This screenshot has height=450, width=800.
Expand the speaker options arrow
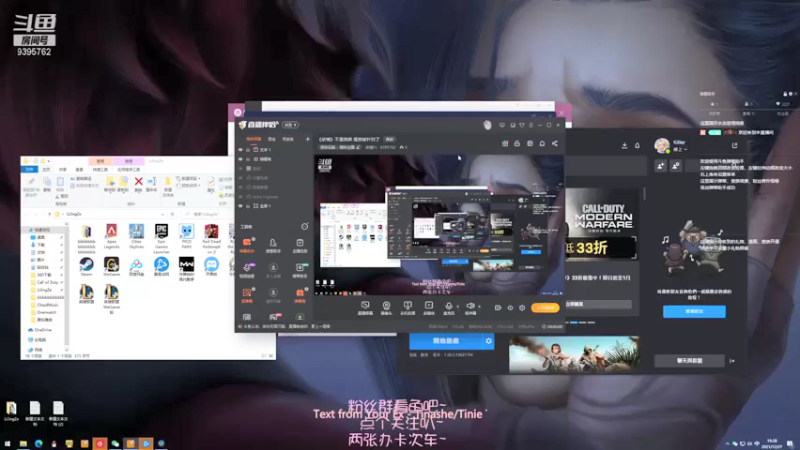(479, 307)
